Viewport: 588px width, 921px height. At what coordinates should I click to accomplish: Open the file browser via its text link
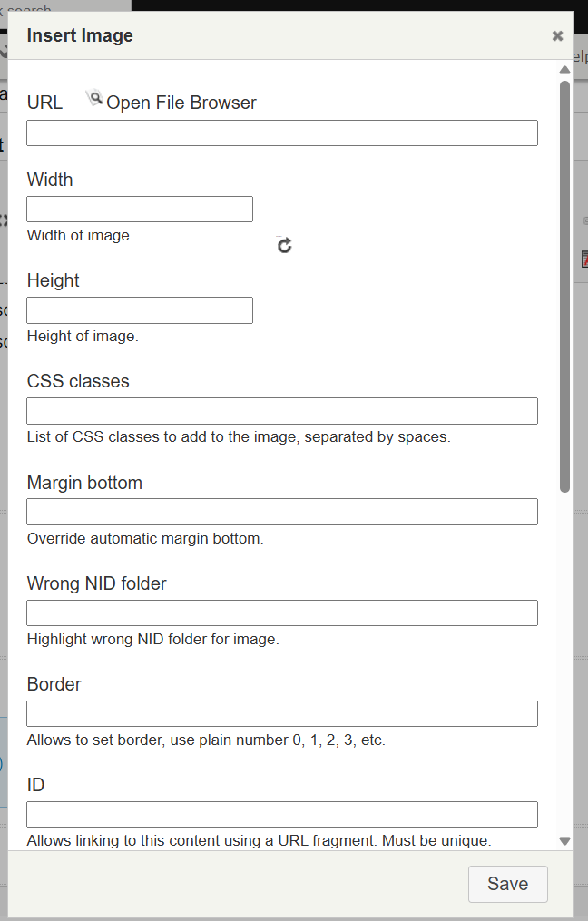point(181,103)
